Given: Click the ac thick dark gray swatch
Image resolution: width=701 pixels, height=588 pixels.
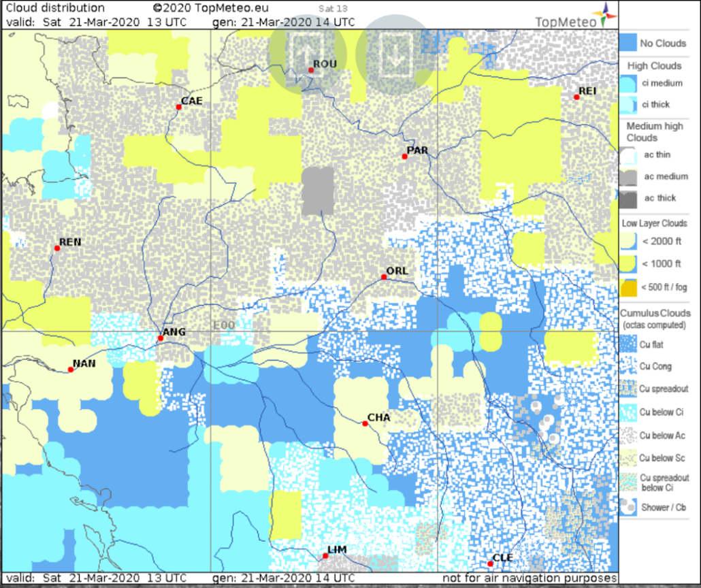Looking at the screenshot, I should 627,199.
